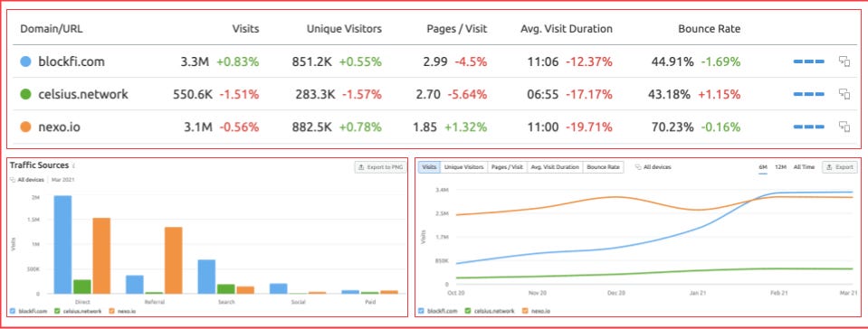Open the nexo.io domain link
868x329 pixels.
59,127
